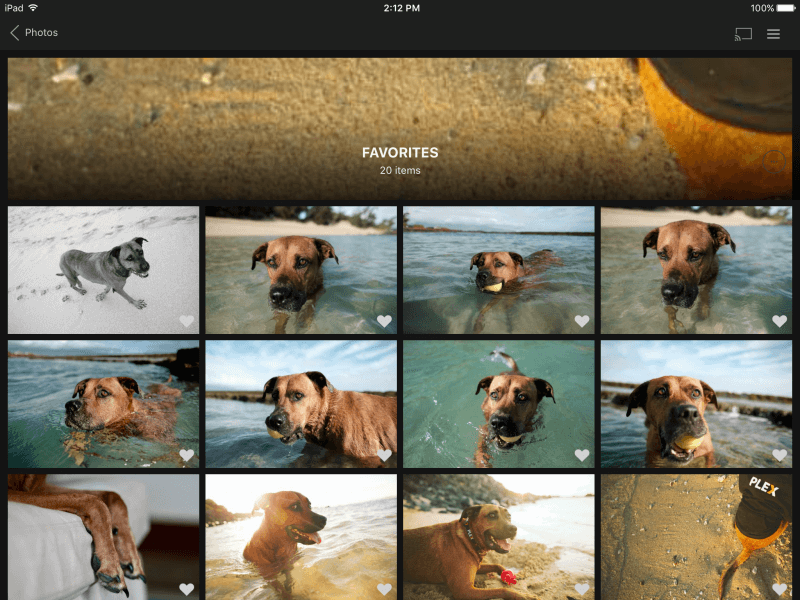Unfavorite the Plex cap sand photo
Screen dimensions: 800x600
coord(779,589)
